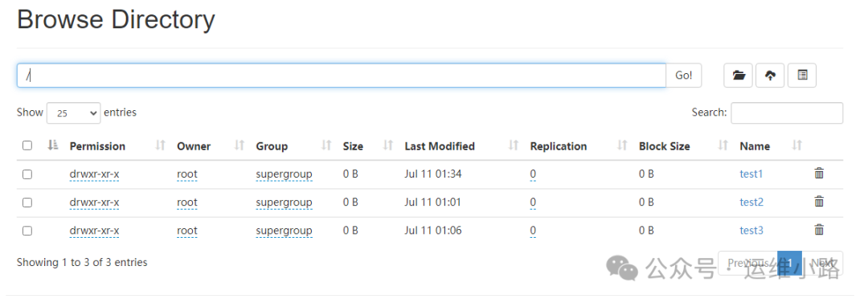Click owner root in test3 row

coord(187,231)
